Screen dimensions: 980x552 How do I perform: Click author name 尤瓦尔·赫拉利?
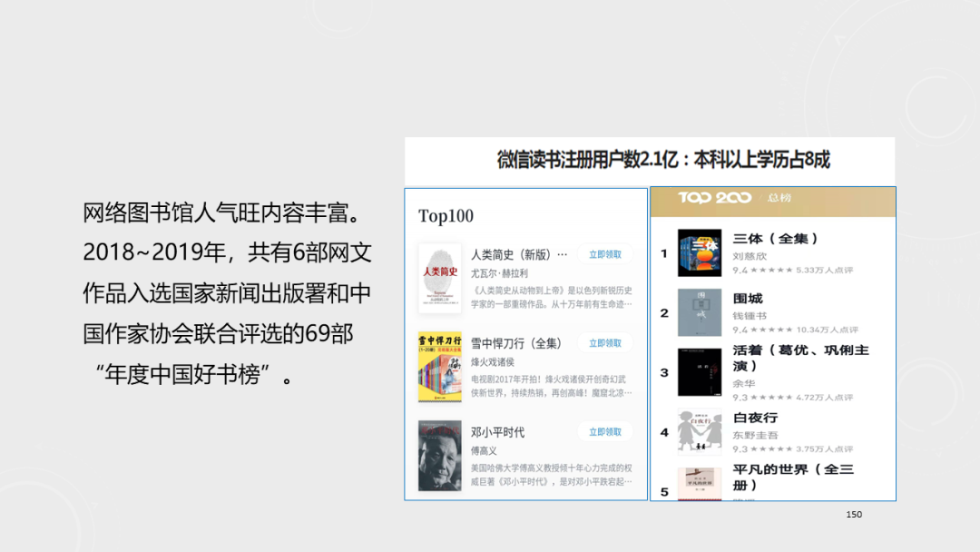[499, 273]
